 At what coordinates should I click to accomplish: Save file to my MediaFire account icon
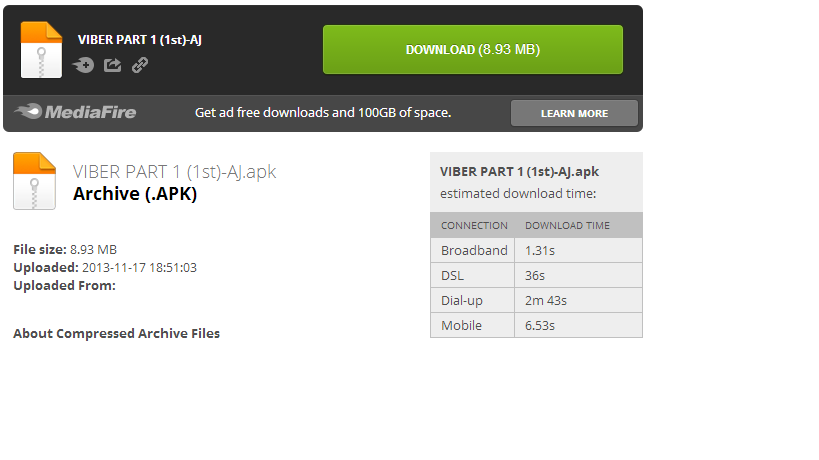[x=83, y=65]
